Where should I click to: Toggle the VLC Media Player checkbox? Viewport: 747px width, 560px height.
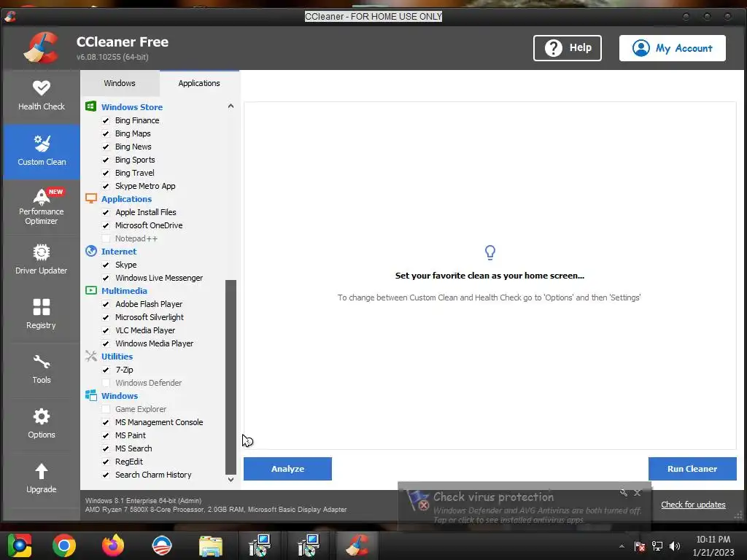point(106,330)
